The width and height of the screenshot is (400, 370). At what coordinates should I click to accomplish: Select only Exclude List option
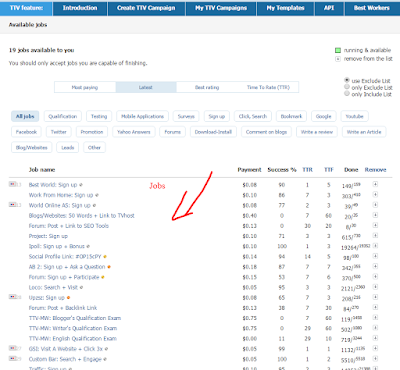[x=347, y=87]
